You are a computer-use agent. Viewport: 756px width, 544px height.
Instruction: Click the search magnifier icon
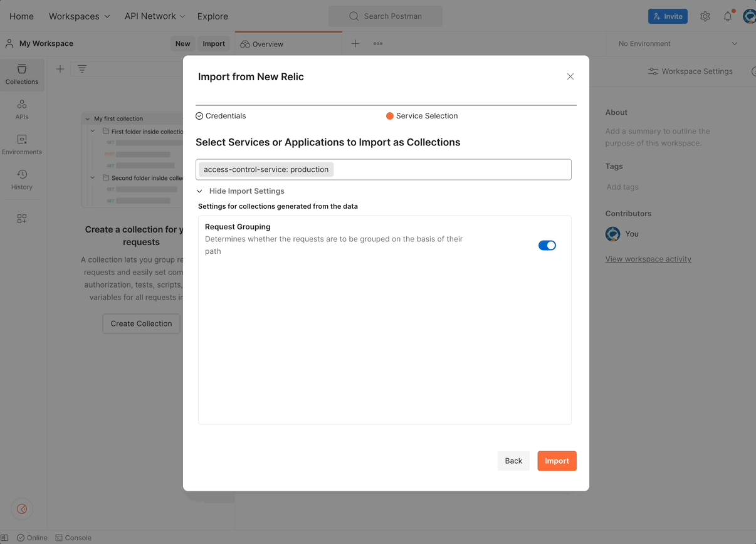click(x=354, y=16)
